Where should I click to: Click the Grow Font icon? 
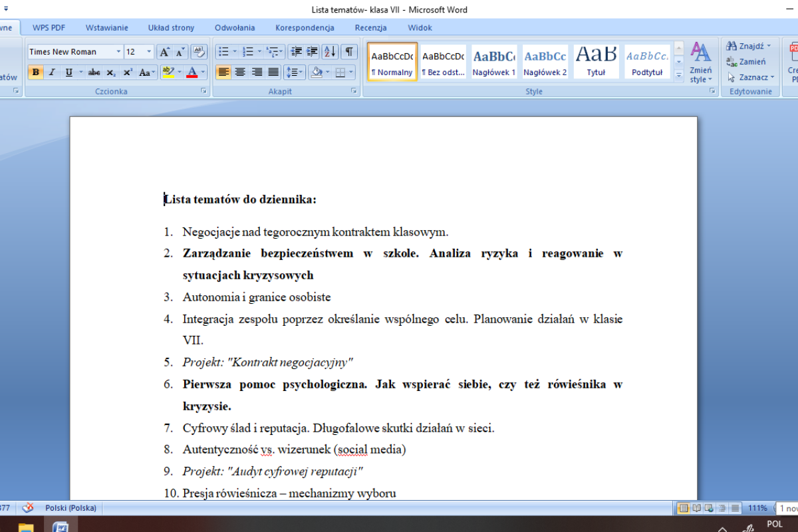[x=165, y=52]
